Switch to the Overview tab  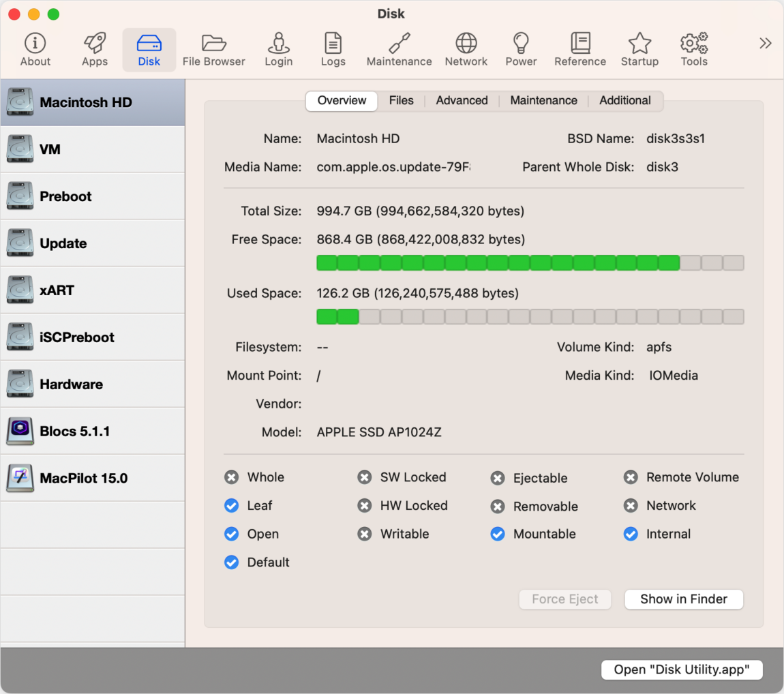342,100
